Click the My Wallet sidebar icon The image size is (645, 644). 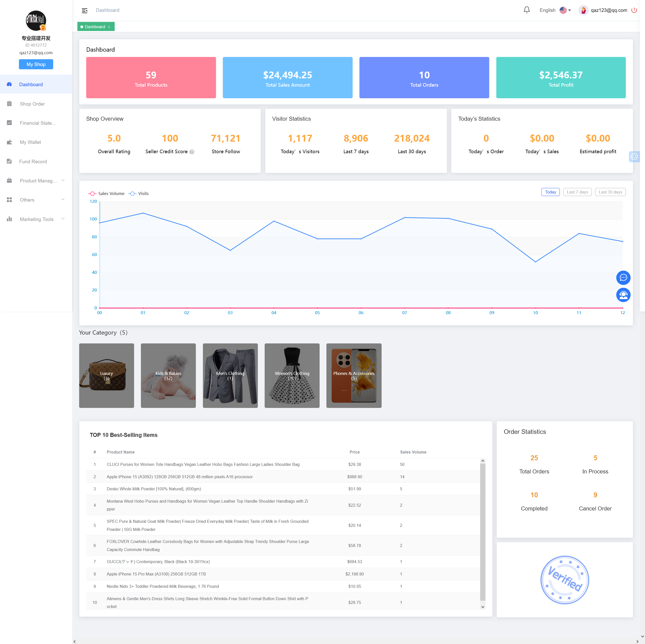[x=9, y=142]
